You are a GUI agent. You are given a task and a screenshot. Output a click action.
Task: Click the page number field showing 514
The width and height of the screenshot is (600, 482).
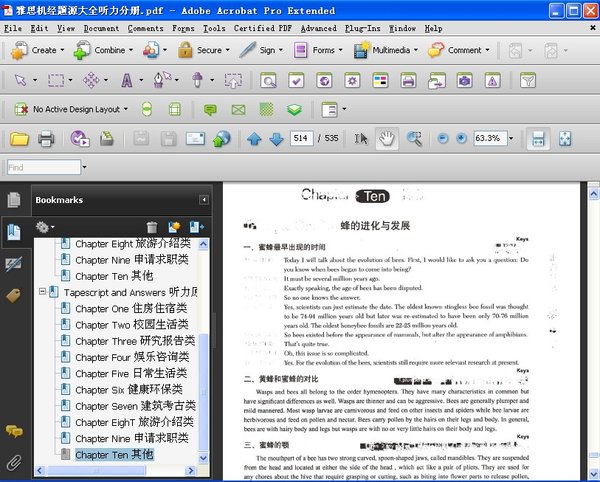pos(299,139)
